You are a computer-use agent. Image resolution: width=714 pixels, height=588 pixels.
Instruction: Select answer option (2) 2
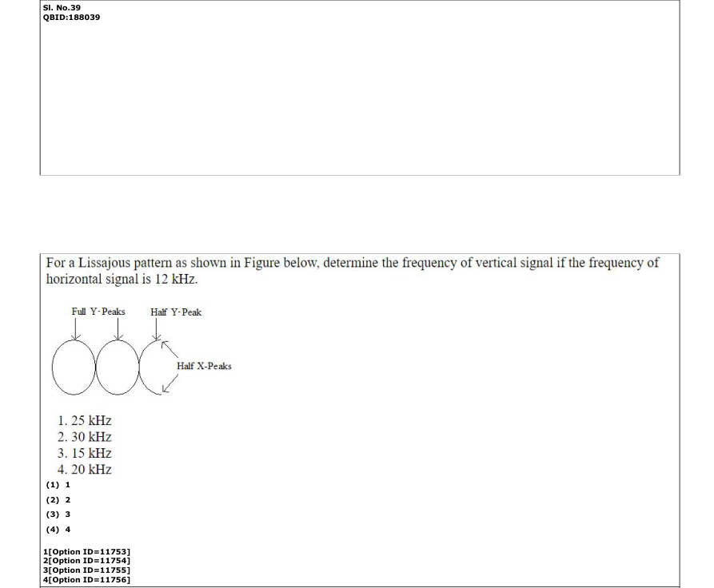click(x=58, y=500)
